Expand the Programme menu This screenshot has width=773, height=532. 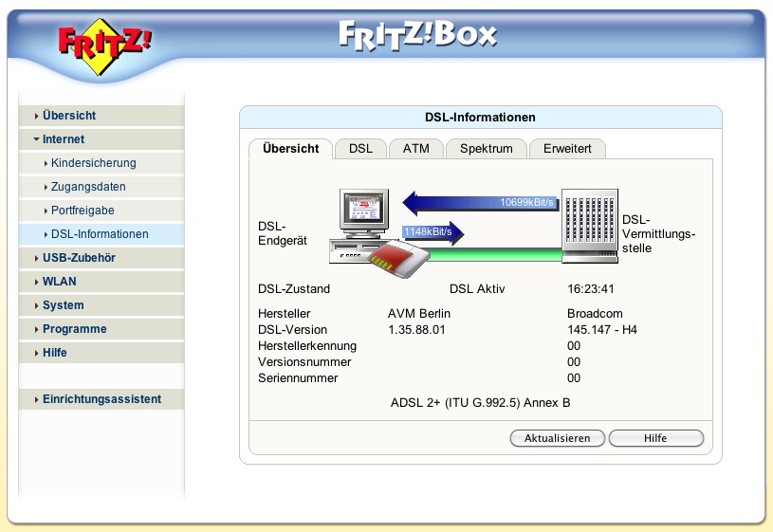[x=101, y=328]
